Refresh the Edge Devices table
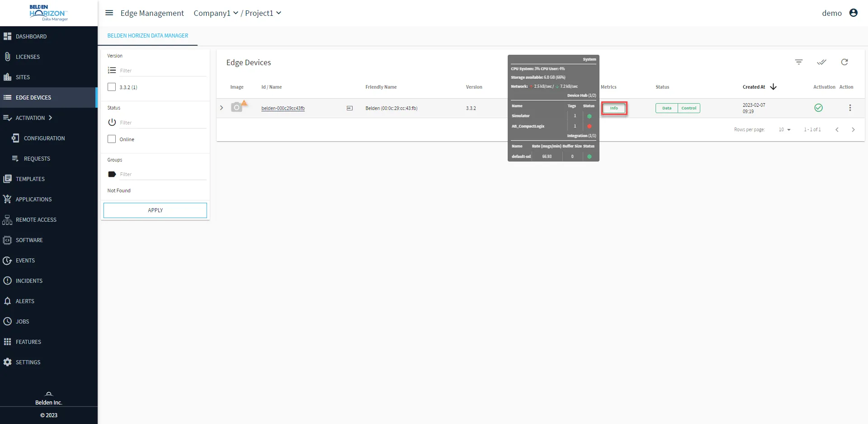The image size is (868, 424). coord(844,62)
